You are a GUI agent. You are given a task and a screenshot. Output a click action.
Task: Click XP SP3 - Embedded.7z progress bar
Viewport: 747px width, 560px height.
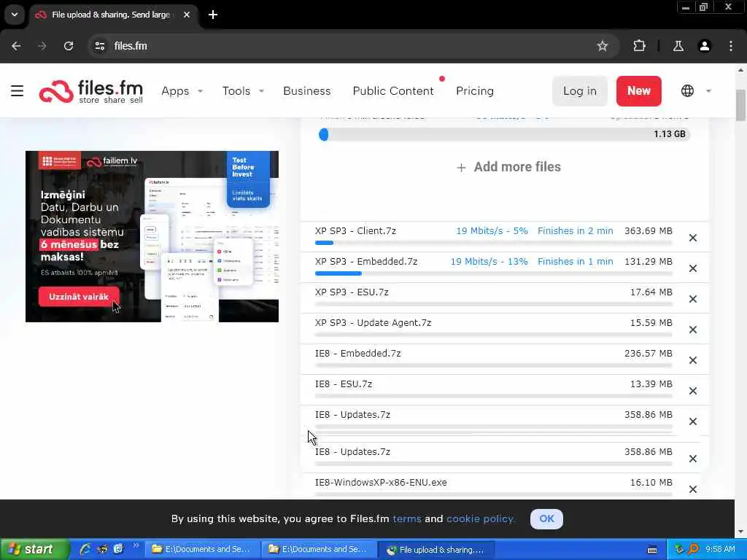point(494,273)
